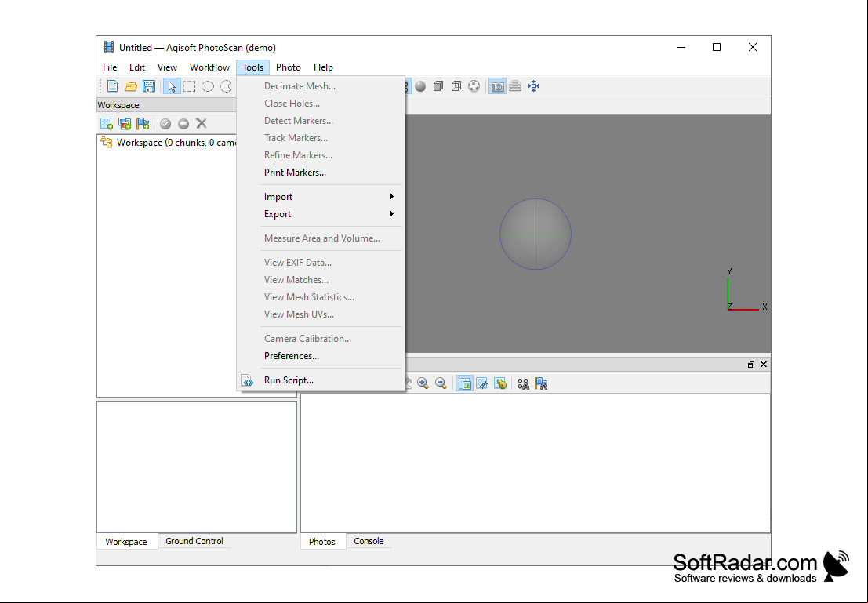This screenshot has width=868, height=603.
Task: Switch to solid cube view mode
Action: [438, 85]
